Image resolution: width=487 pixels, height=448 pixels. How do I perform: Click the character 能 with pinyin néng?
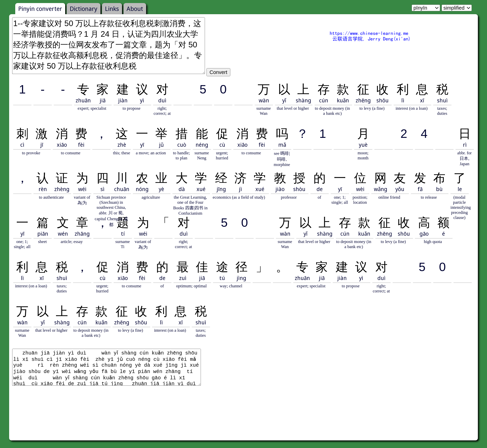coord(202,134)
